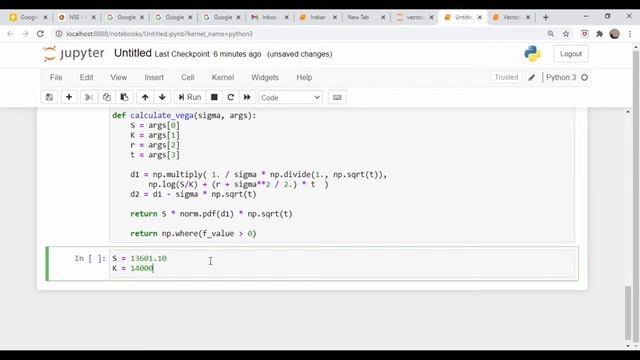
Task: Open the extensions puzzle icon
Action: 599,34
